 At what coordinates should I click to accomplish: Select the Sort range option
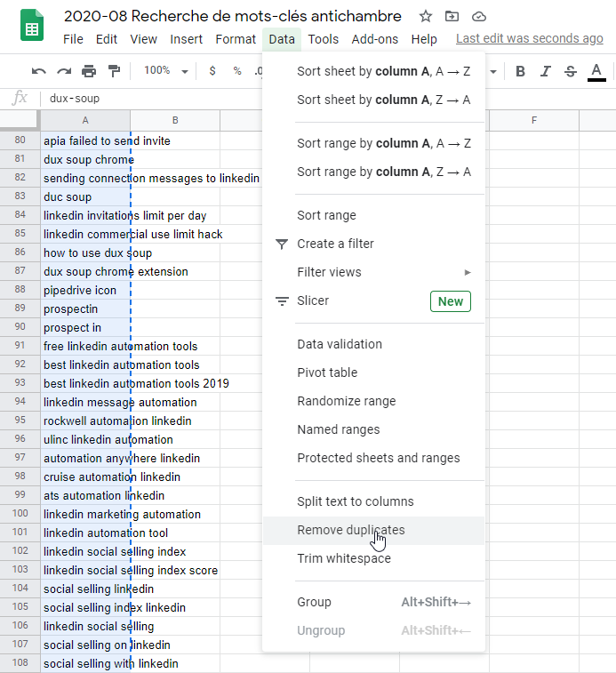click(373, 215)
